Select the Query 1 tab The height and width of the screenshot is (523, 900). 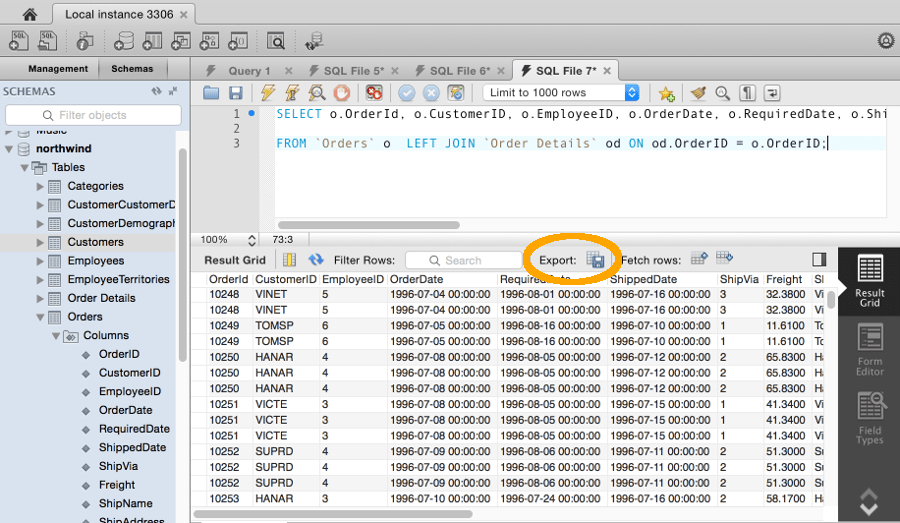point(249,71)
